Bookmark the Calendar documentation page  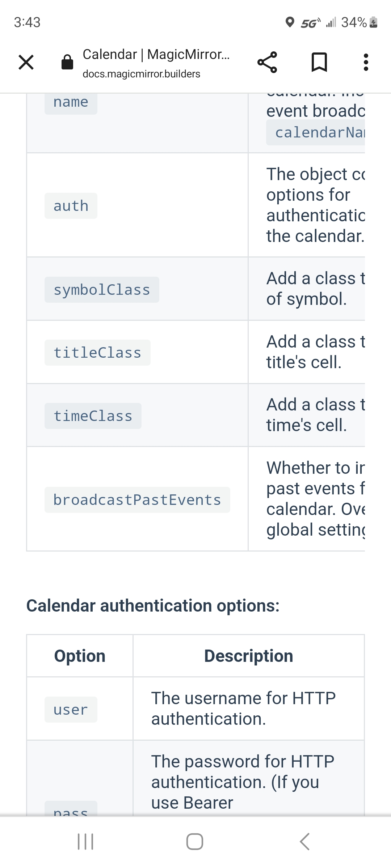point(320,62)
